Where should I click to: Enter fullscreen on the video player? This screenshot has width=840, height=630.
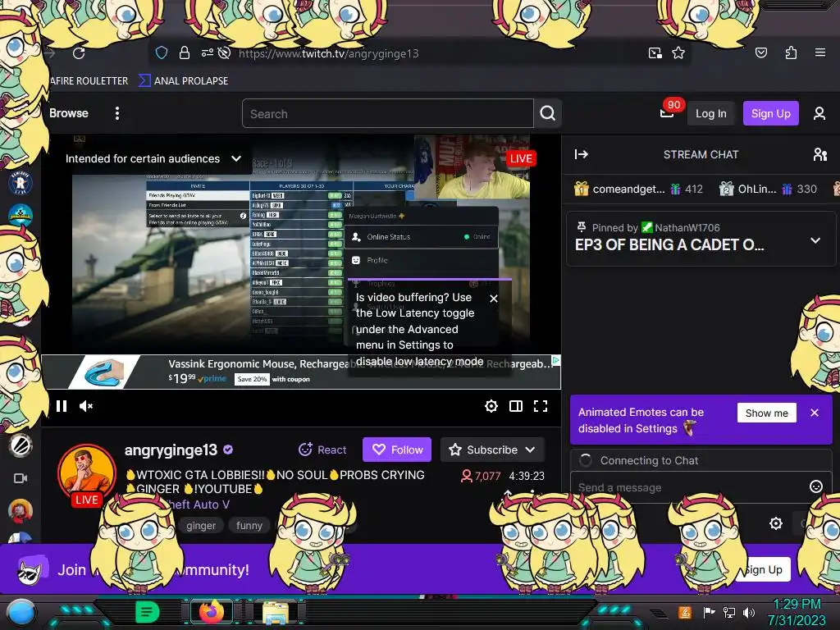pos(541,406)
